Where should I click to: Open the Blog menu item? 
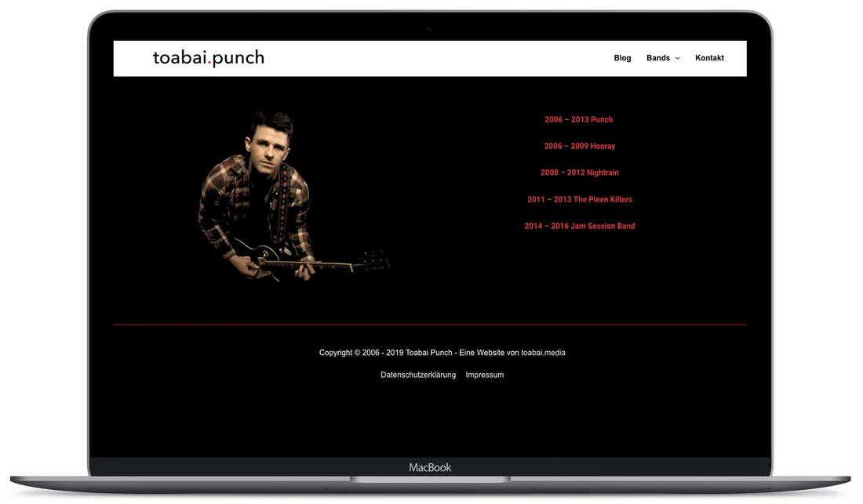tap(622, 58)
